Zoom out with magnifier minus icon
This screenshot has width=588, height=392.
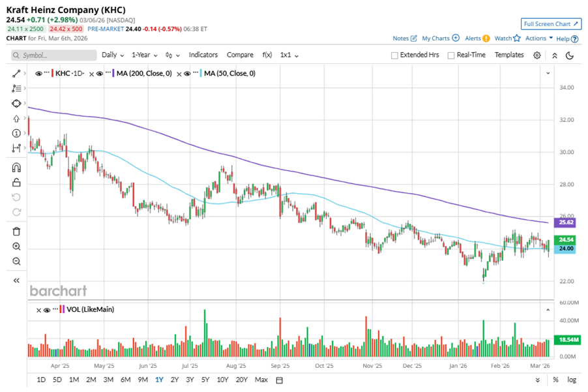coord(16,262)
